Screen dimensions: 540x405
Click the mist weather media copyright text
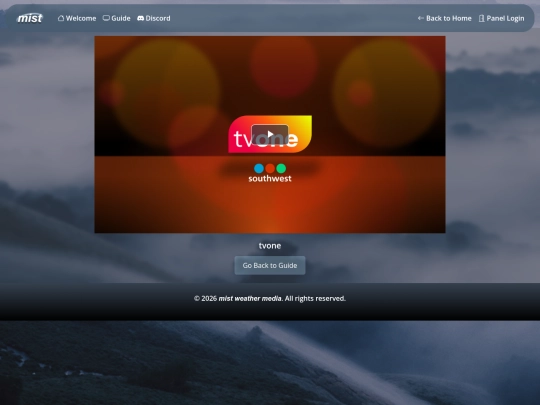point(270,298)
